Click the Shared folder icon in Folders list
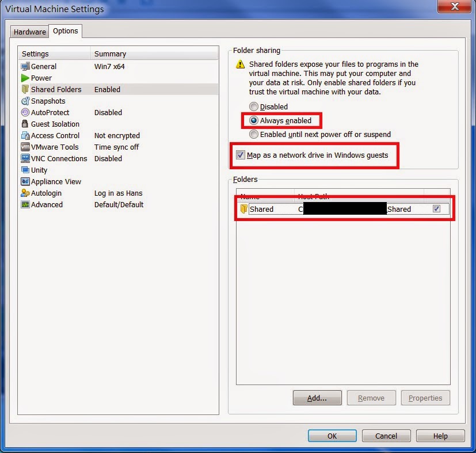476x453 pixels. [244, 209]
